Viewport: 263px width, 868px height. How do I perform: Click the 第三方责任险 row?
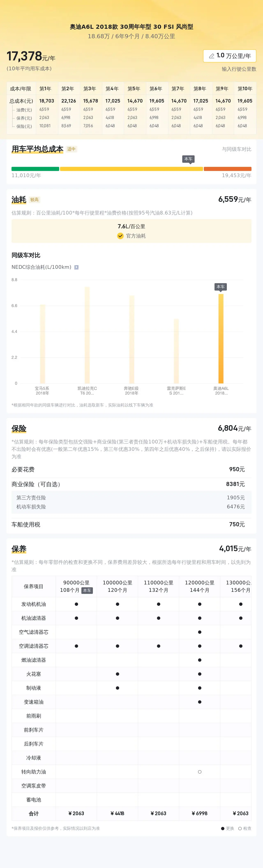point(131,497)
